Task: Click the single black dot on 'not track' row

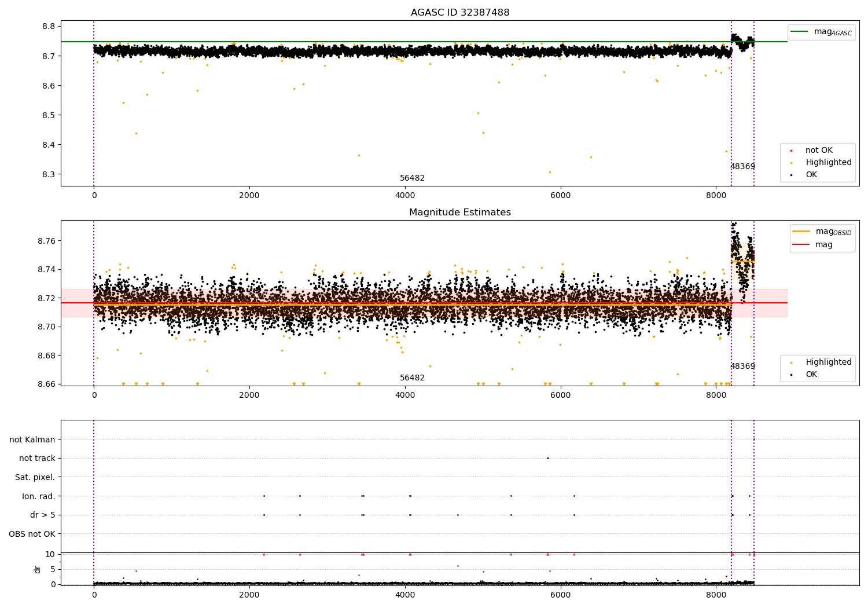Action: click(547, 459)
